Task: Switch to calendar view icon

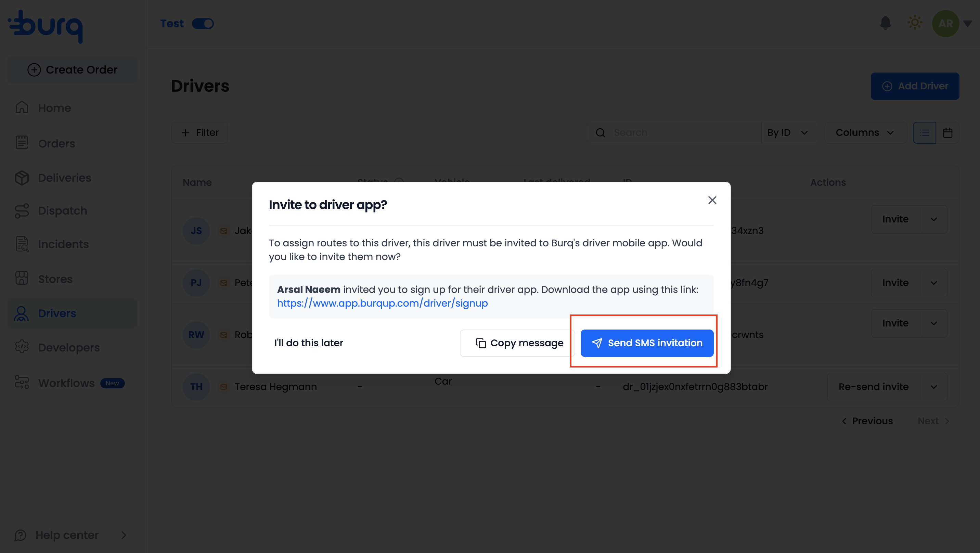Action: pos(947,132)
